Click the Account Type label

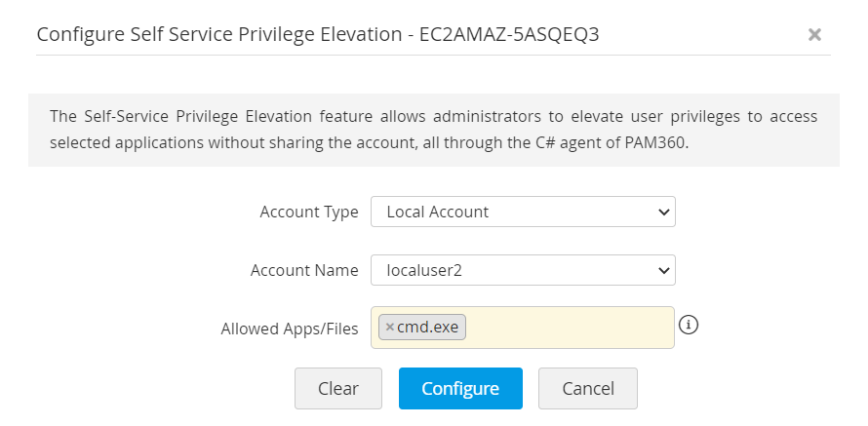pos(309,212)
